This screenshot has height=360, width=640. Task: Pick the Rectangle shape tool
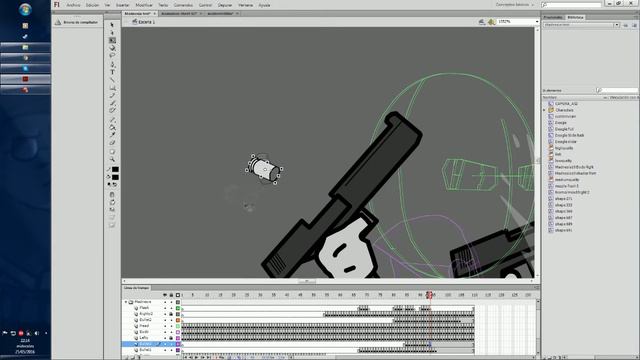[112, 88]
